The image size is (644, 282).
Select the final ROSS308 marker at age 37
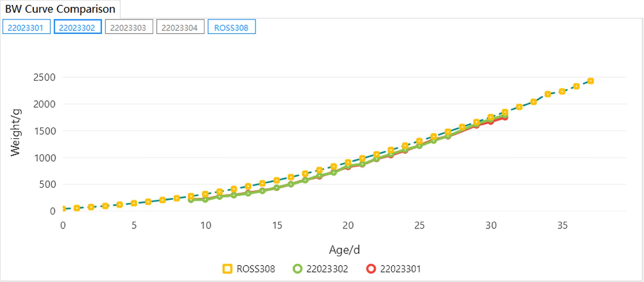coord(591,81)
